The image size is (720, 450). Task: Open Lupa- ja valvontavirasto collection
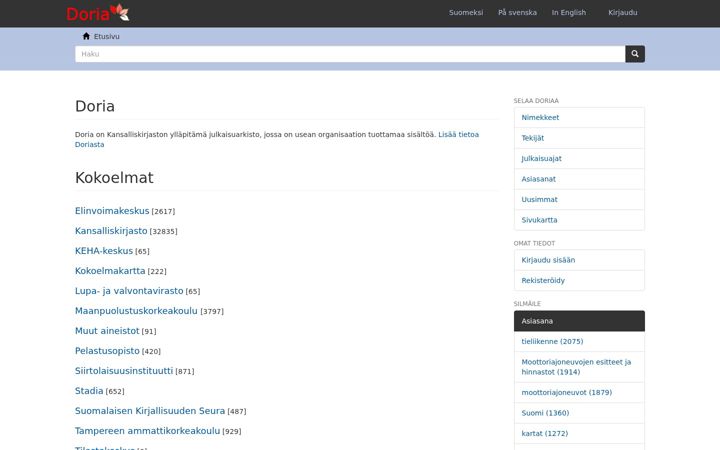pyautogui.click(x=129, y=291)
